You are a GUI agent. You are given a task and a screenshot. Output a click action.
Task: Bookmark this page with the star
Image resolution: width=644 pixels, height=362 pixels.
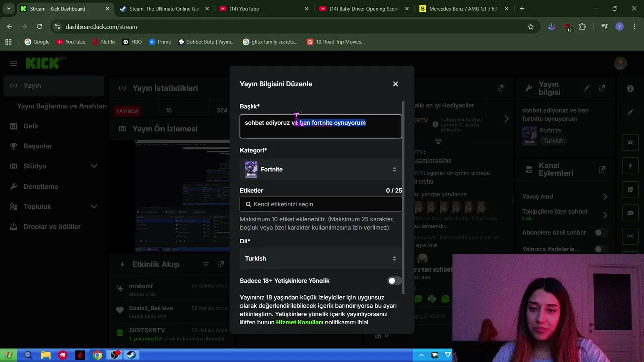coord(531,27)
